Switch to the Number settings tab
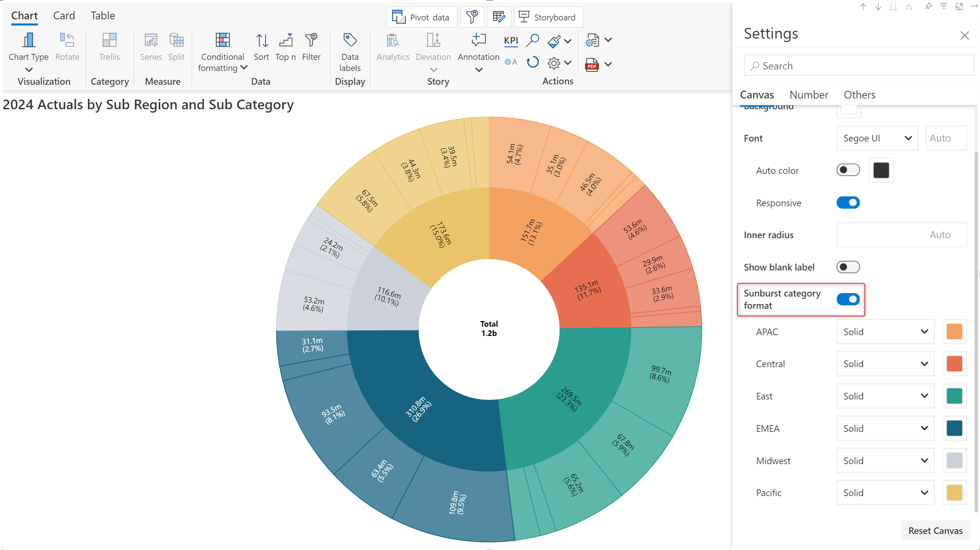 [x=809, y=95]
